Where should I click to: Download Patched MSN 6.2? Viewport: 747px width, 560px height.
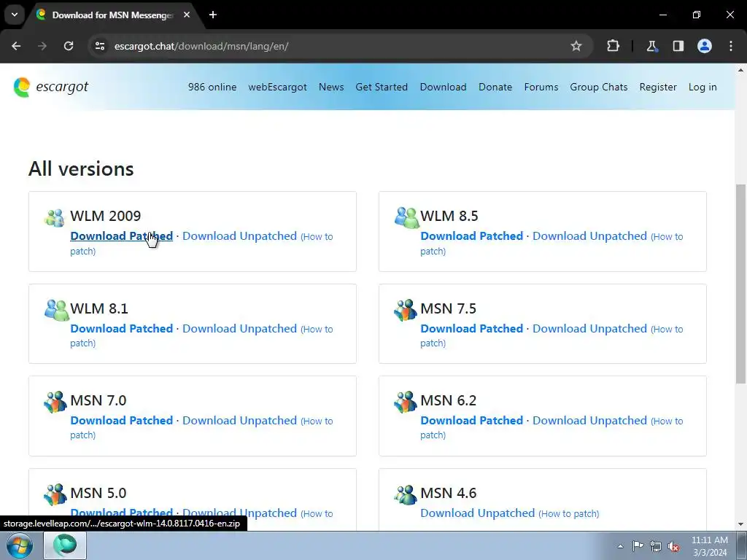tap(472, 421)
